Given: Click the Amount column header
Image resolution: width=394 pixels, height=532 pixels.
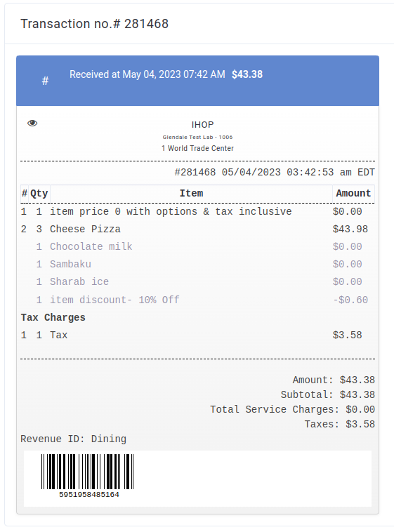Looking at the screenshot, I should click(x=353, y=194).
